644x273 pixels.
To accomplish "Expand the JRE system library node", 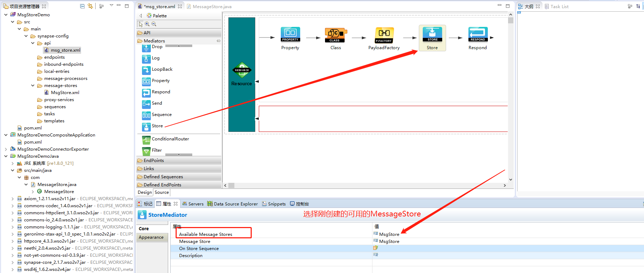I will click(x=12, y=163).
